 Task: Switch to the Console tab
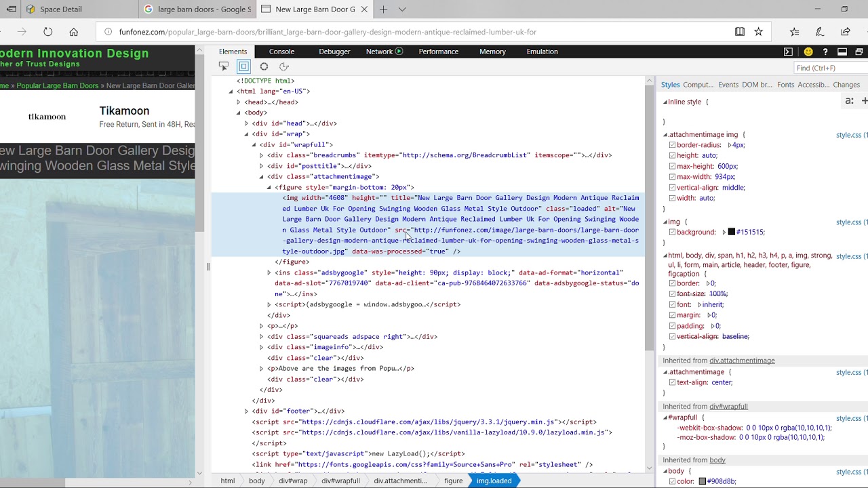281,52
